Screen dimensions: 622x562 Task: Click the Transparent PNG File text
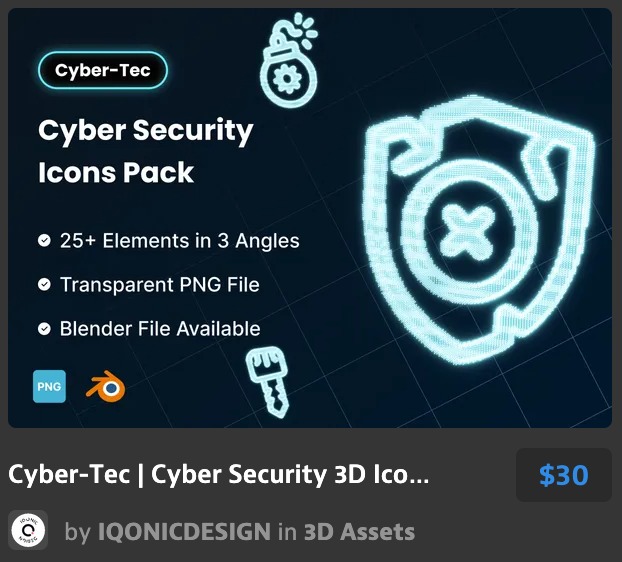pos(159,284)
